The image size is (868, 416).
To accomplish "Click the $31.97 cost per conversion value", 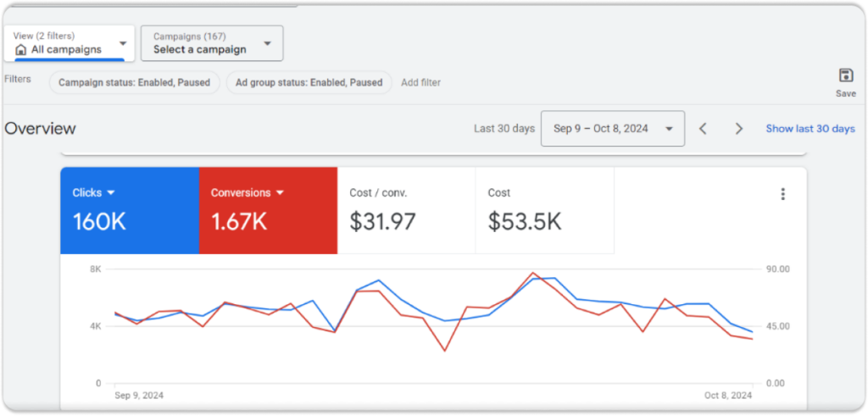I will click(x=382, y=222).
